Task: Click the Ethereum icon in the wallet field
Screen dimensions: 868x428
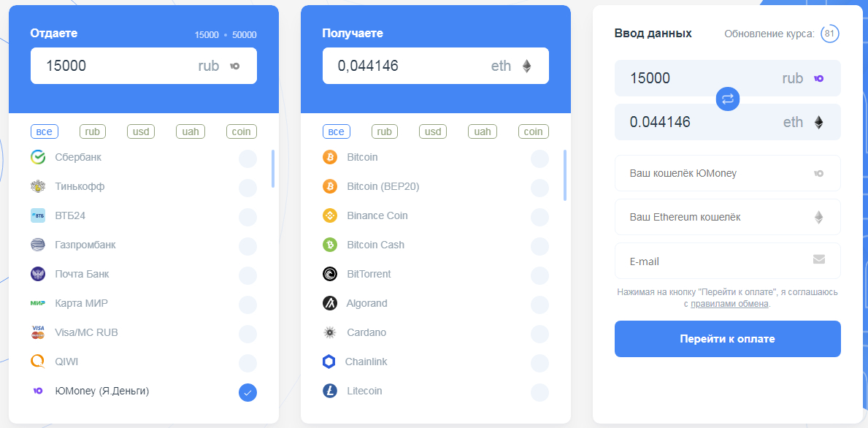Action: click(819, 217)
